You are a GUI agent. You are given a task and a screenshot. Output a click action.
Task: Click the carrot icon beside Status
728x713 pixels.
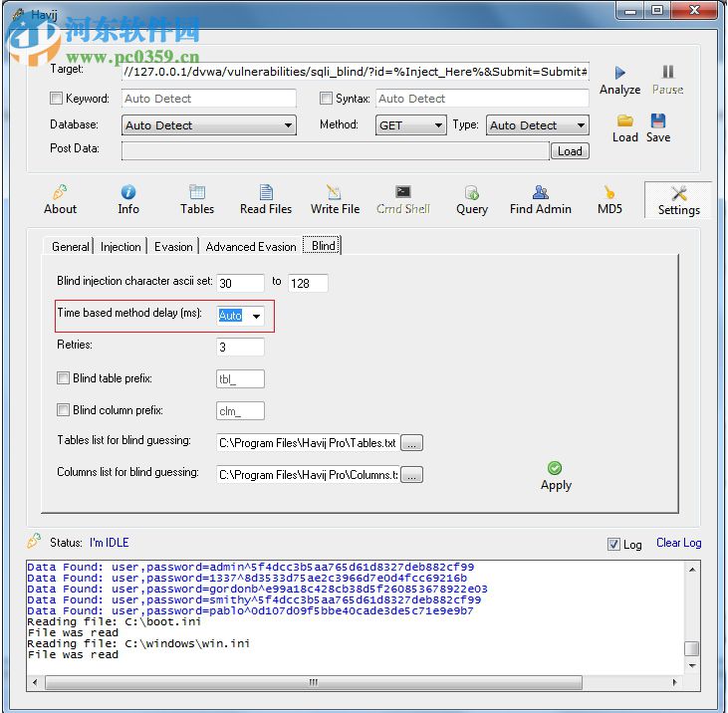point(34,541)
